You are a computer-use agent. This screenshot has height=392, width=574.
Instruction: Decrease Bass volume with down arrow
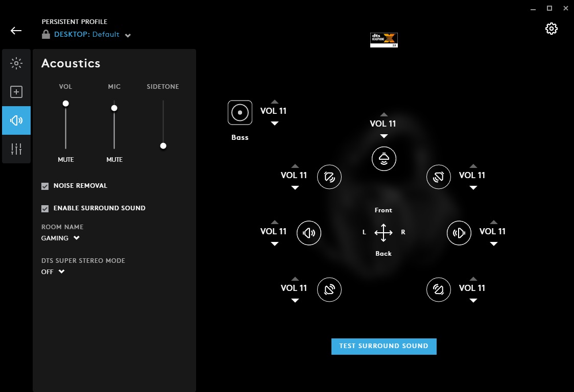275,124
